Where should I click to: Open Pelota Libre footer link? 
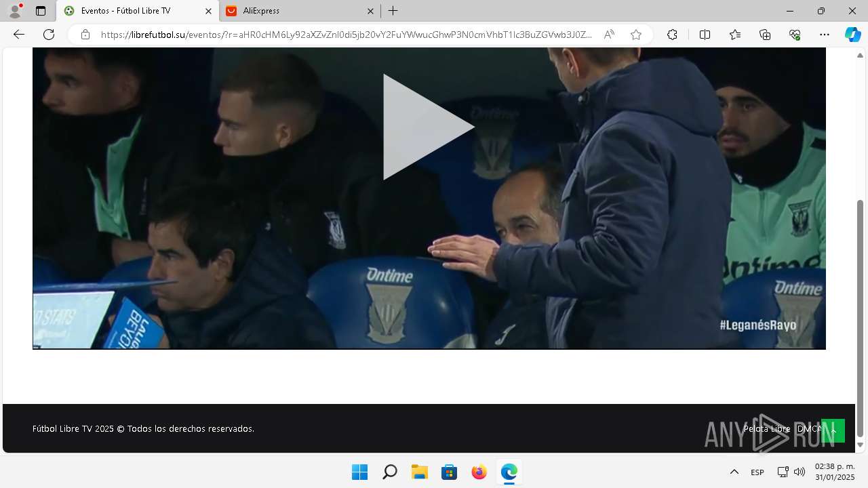766,428
